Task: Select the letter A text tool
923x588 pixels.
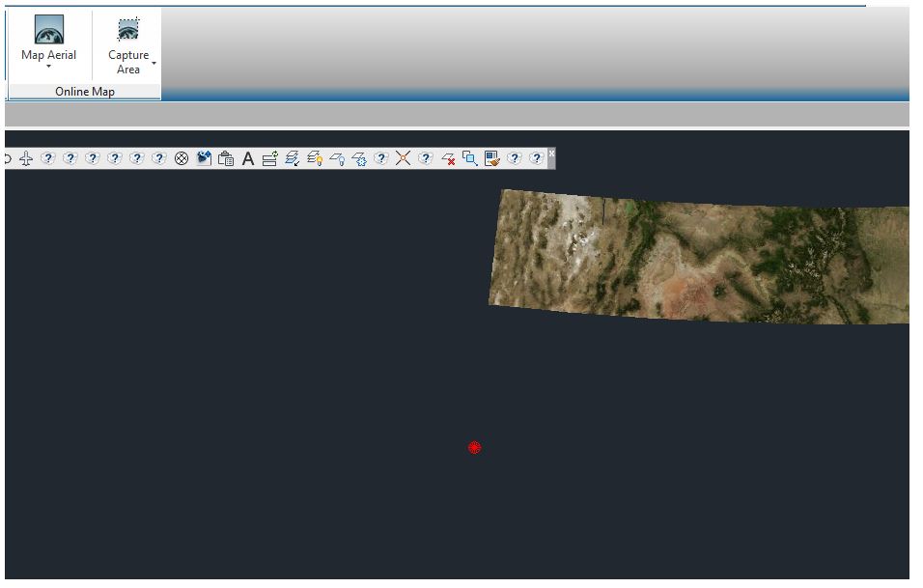Action: point(248,158)
